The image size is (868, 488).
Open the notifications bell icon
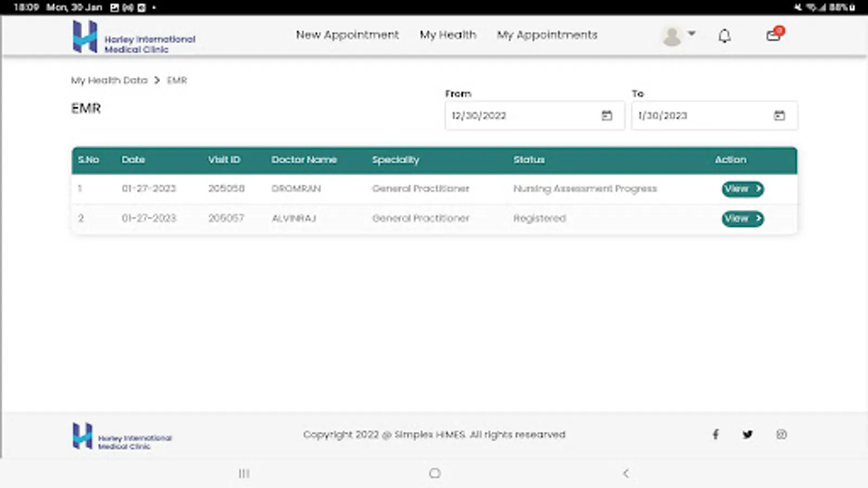tap(724, 35)
